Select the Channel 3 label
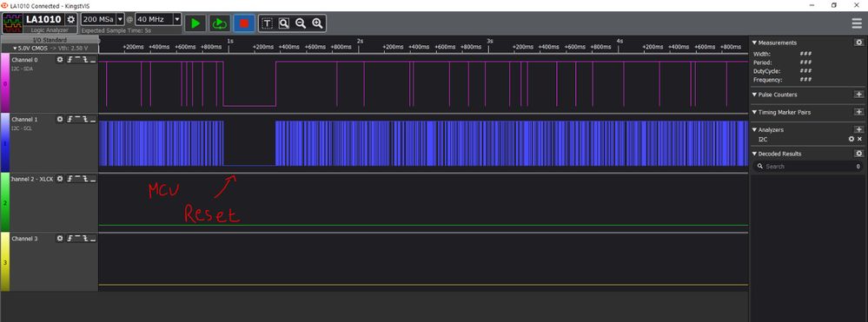Viewport: 868px width, 322px height. (x=25, y=239)
